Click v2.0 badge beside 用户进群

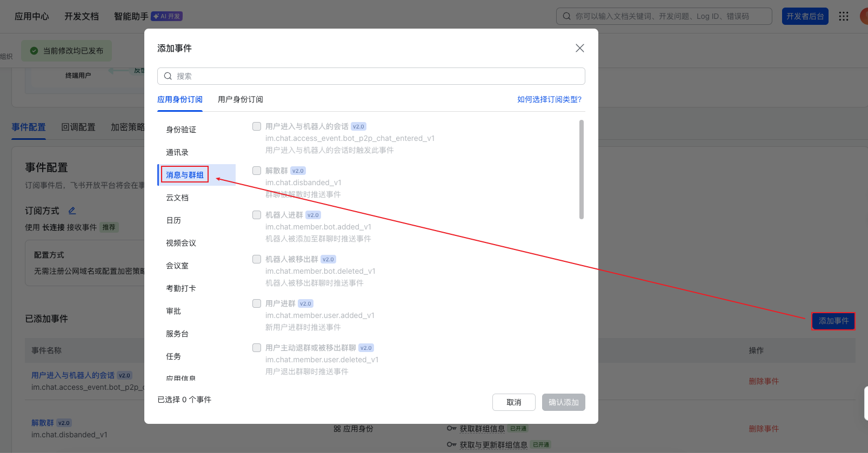click(306, 303)
